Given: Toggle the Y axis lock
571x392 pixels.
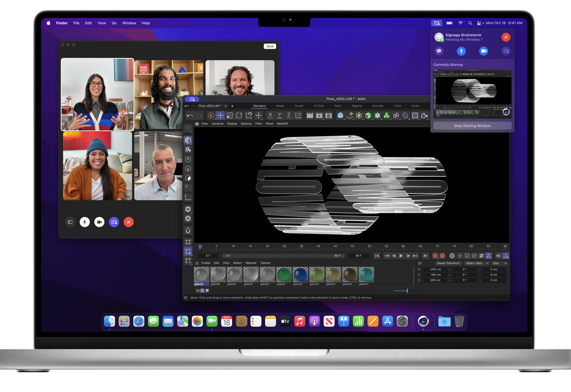Looking at the screenshot, I should pyautogui.click(x=280, y=115).
